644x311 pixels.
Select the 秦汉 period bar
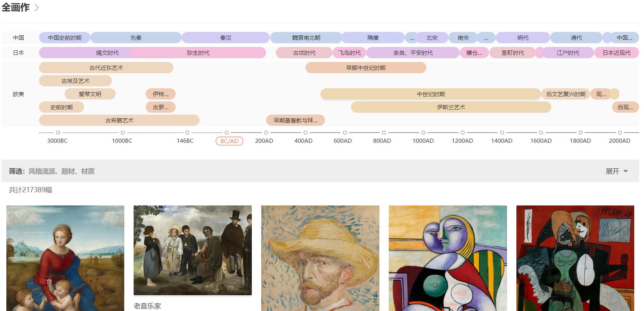[x=226, y=38]
